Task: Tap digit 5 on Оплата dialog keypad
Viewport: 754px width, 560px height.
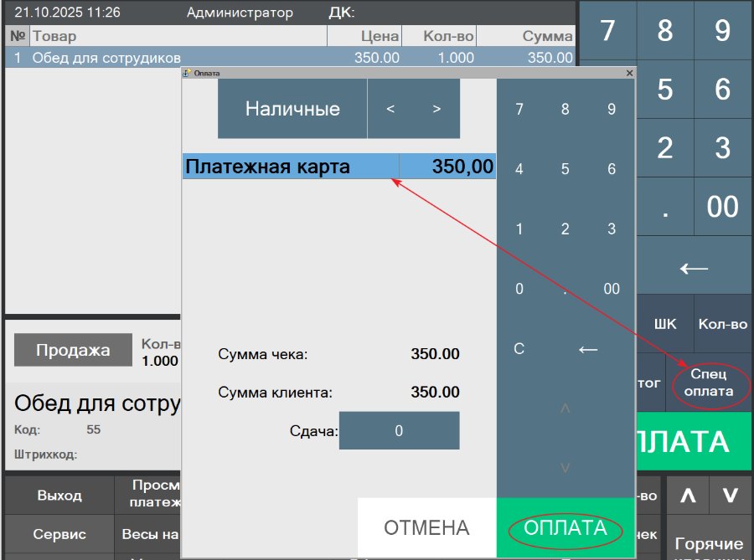Action: coord(565,169)
